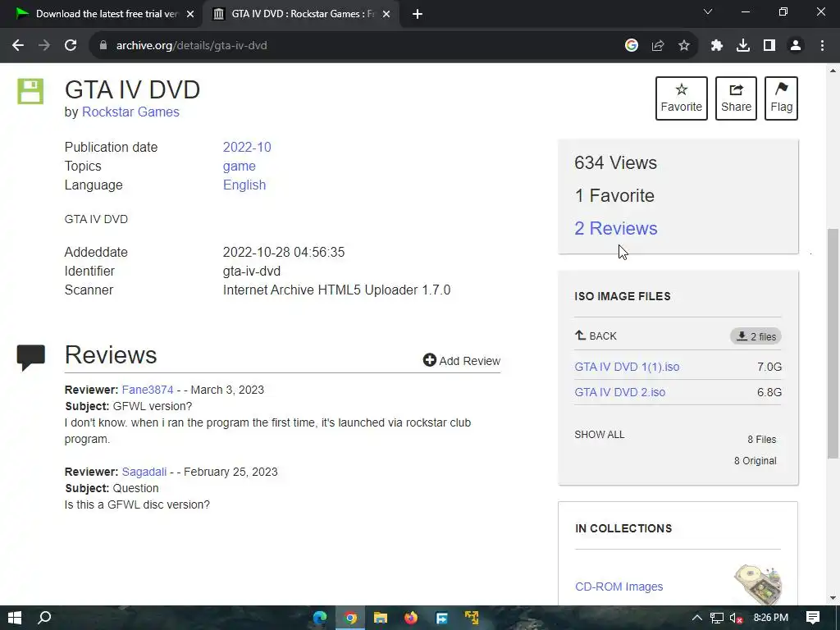Go back using the browser back arrow
Viewport: 840px width, 630px height.
18,46
